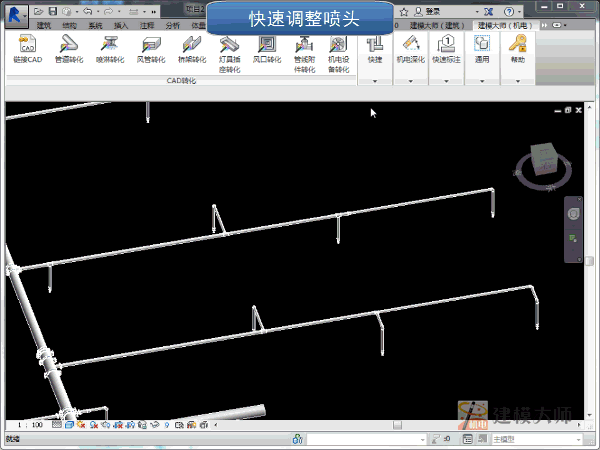Switch to the 建模大师（建筑）tab
600x450 pixels.
pos(437,26)
